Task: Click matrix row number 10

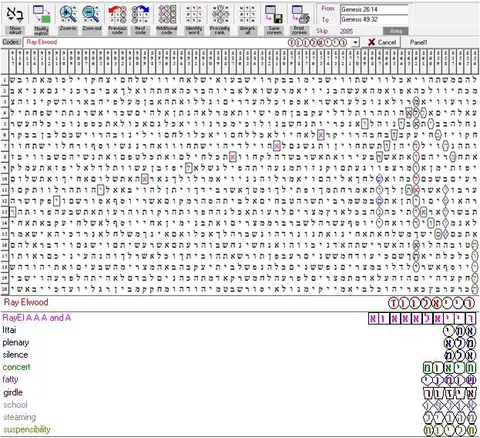Action: point(4,179)
